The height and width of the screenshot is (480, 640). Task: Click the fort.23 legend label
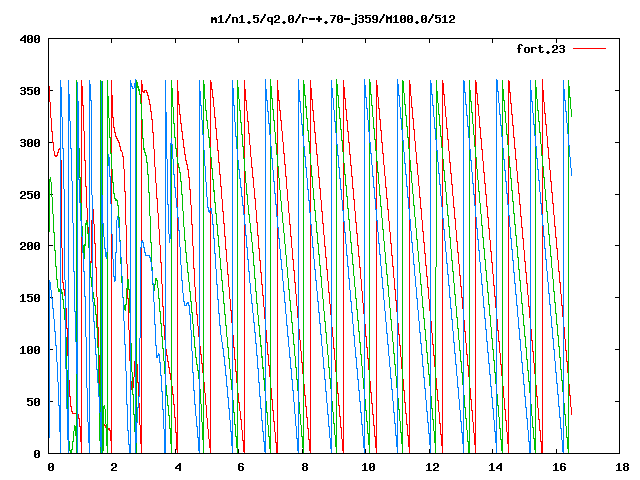[541, 49]
